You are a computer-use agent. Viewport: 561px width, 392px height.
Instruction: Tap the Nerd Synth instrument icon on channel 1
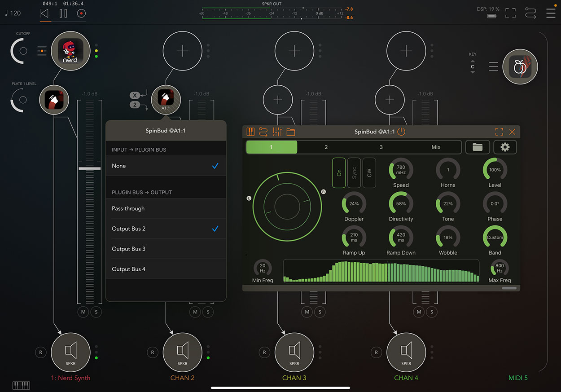pyautogui.click(x=70, y=51)
